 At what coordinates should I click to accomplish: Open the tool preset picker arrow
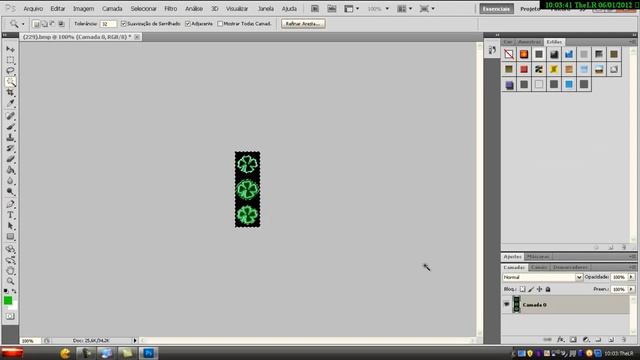(23, 24)
